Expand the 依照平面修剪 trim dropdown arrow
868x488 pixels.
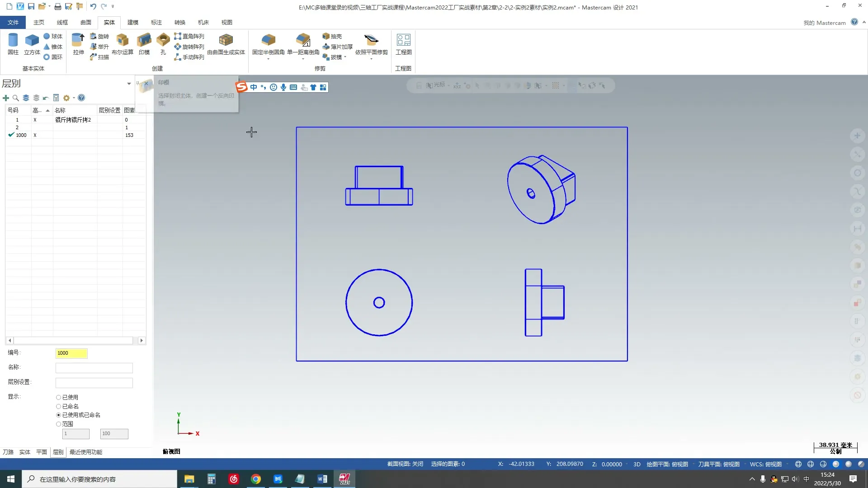click(x=371, y=59)
